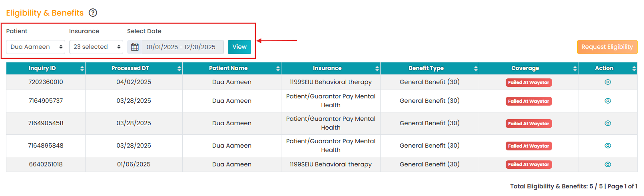Expand the Insurance dropdown with 23 selected

pyautogui.click(x=96, y=47)
